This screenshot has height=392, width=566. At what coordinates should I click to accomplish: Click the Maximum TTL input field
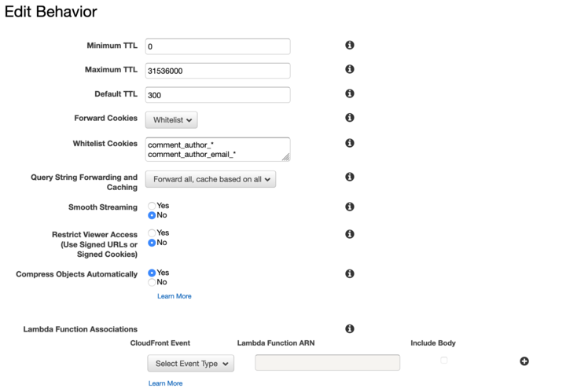[x=218, y=71]
